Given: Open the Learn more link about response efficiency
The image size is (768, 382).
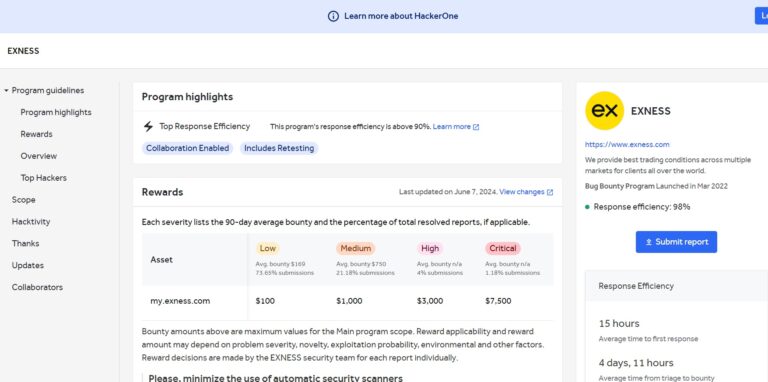Looking at the screenshot, I should coord(452,127).
